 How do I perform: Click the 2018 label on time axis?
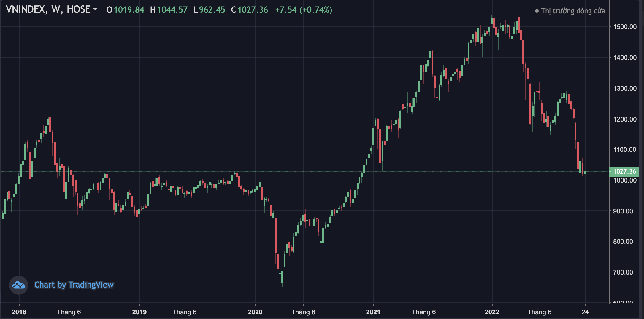[19, 312]
